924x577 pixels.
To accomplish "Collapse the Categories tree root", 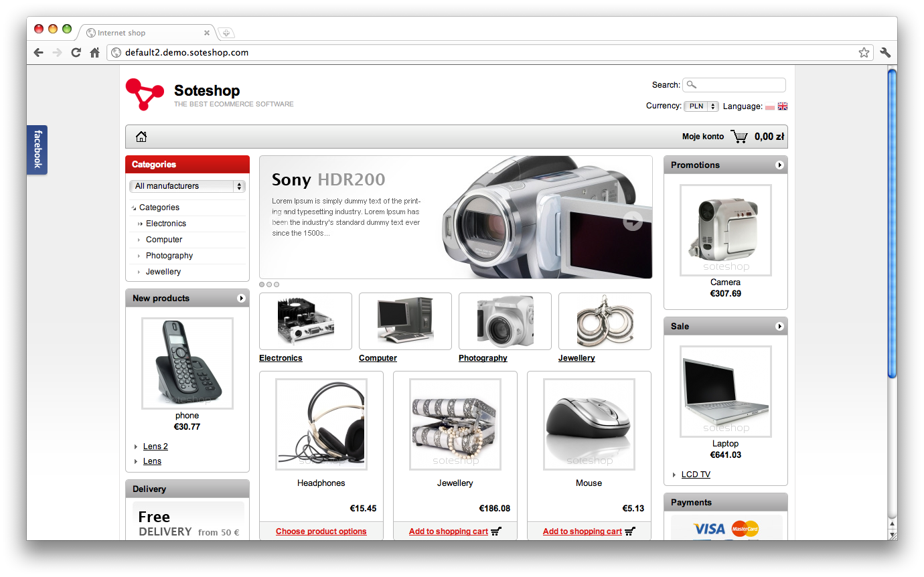I will coord(134,208).
